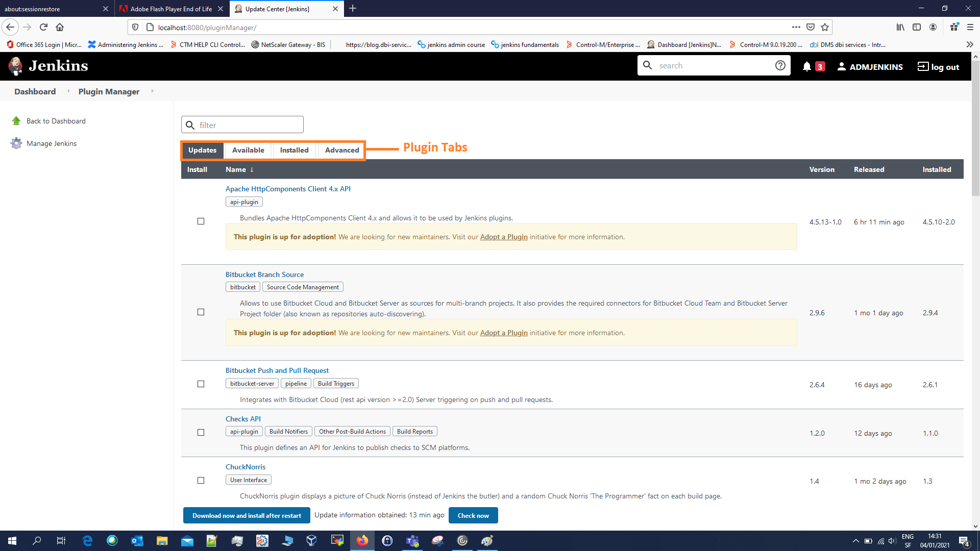Open Task View in the taskbar
Screen dimensions: 980x551
click(61, 541)
